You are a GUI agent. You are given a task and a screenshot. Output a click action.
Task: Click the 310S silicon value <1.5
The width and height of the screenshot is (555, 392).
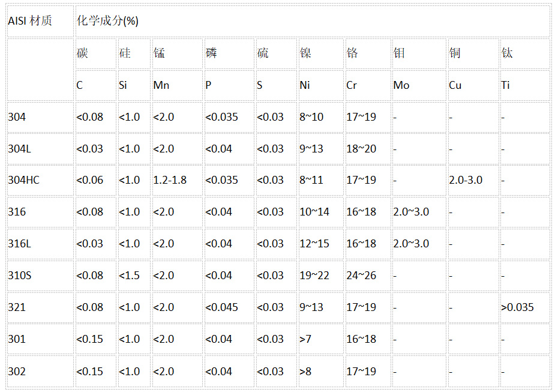pyautogui.click(x=133, y=276)
